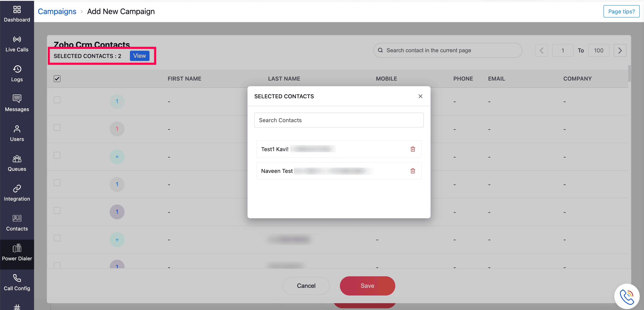Viewport: 644px width, 310px height.
Task: Go to next page of contacts
Action: coord(620,51)
